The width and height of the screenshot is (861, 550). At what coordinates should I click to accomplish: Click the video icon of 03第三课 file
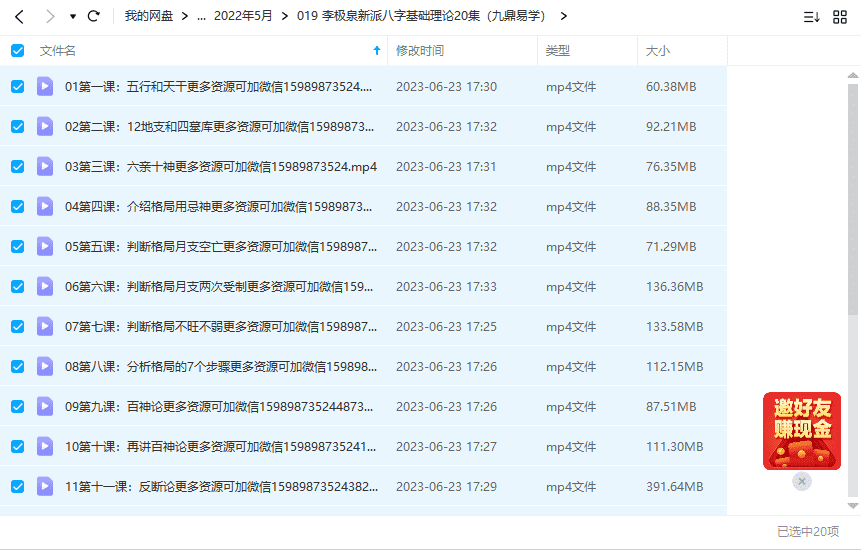tap(45, 166)
